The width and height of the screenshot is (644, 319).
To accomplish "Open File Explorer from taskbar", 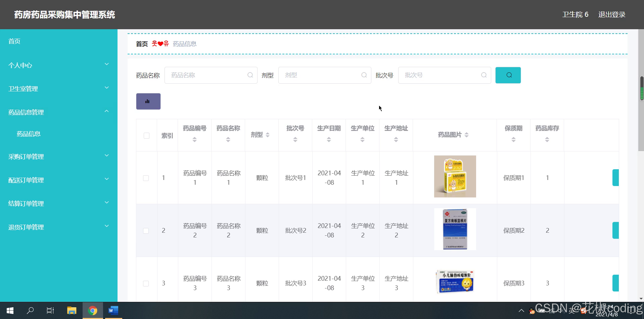I will pyautogui.click(x=72, y=311).
